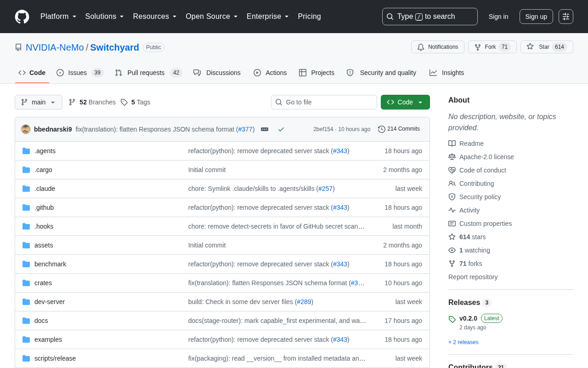Click the .cargo folder icon
588x368 pixels.
pyautogui.click(x=26, y=170)
